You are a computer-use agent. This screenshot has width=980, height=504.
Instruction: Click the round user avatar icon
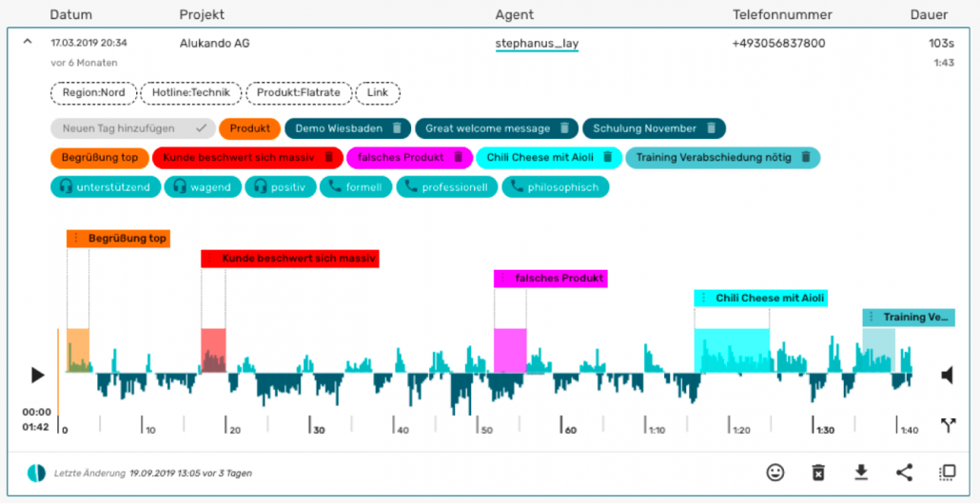click(37, 473)
